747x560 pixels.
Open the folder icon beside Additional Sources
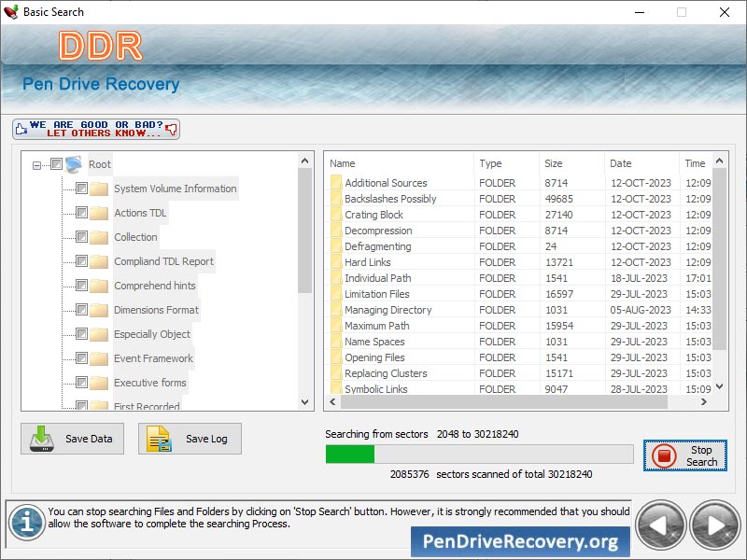click(335, 182)
